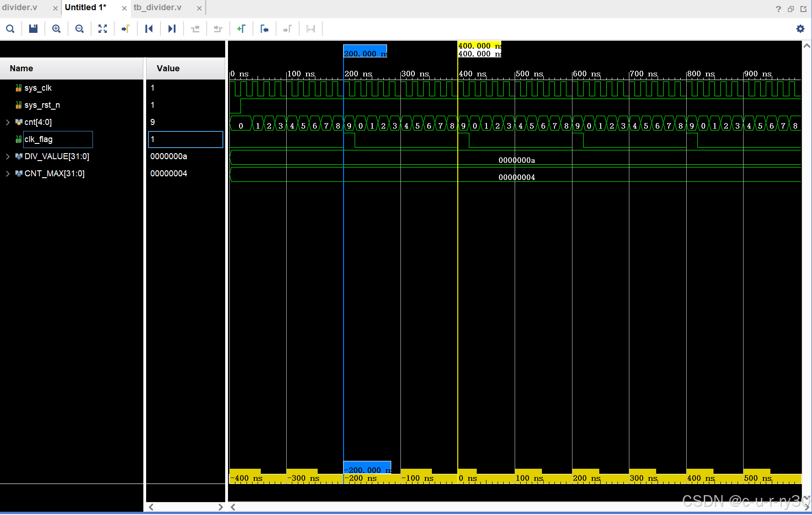Viewport: 812px width, 515px height.
Task: Click the Go to cursor icon
Action: [x=126, y=29]
